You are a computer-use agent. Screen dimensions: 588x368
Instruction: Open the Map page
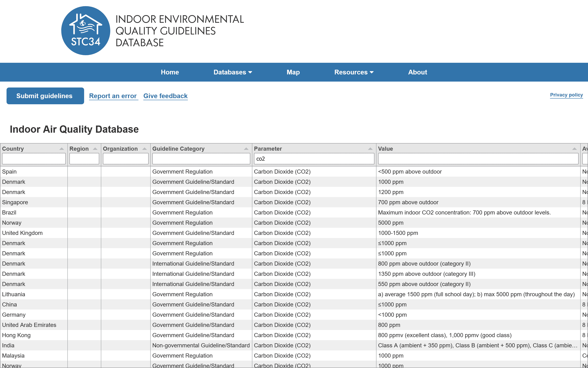coord(293,72)
